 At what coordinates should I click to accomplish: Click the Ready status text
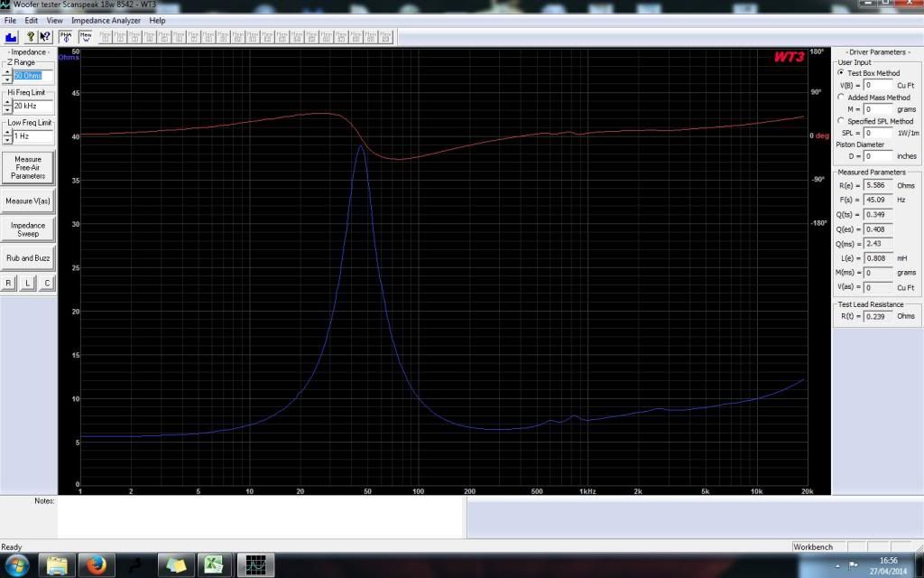tap(11, 546)
